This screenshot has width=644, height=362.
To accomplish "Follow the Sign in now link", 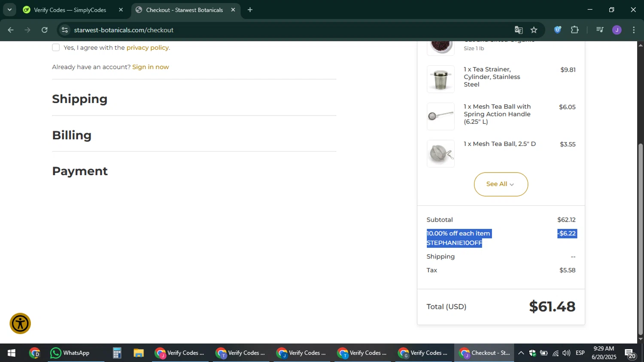I will pos(150,67).
